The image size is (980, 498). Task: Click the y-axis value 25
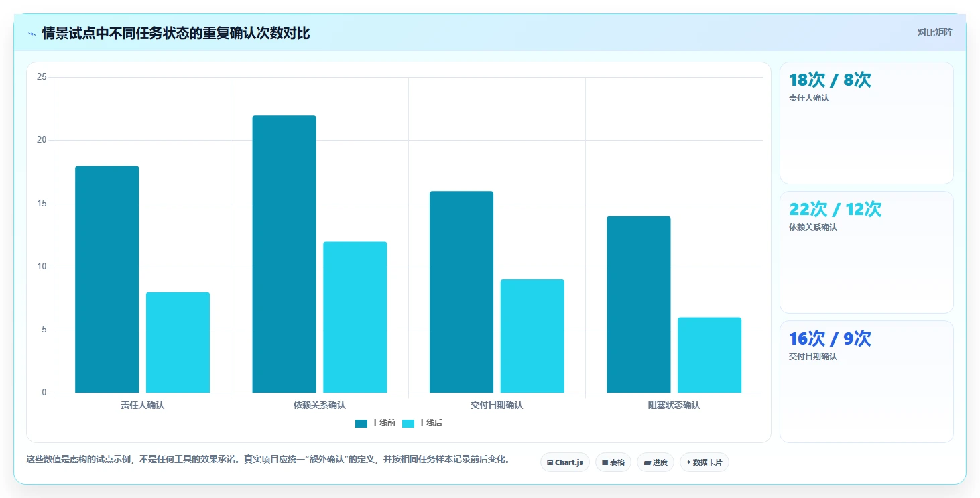42,77
